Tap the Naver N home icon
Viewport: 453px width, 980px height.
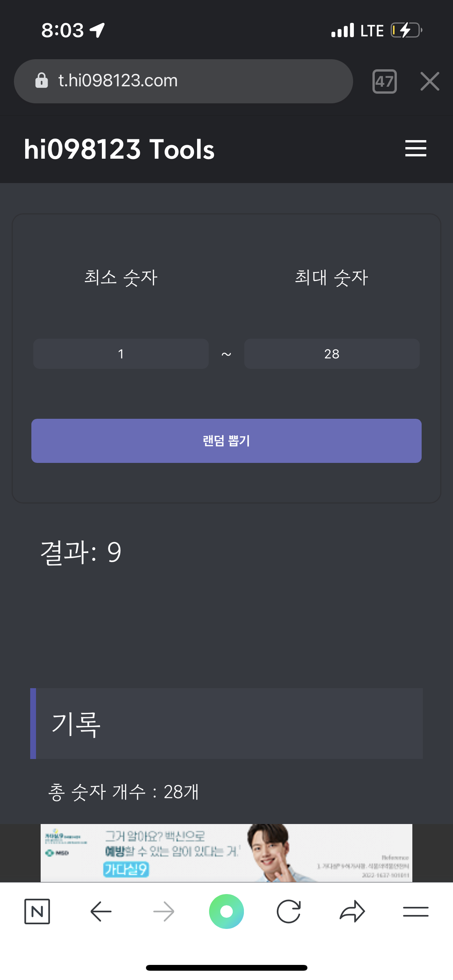click(37, 911)
